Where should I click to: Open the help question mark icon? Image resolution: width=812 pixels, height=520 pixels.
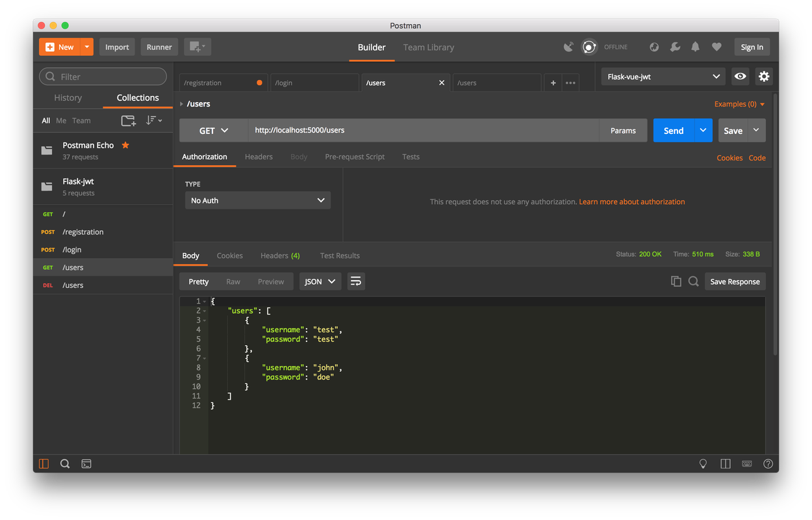(768, 463)
